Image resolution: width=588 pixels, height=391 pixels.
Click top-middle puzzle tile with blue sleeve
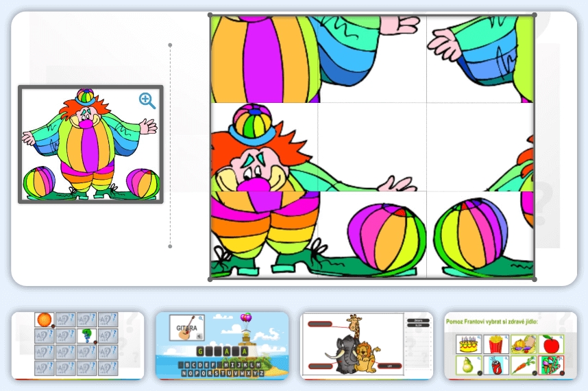click(372, 59)
